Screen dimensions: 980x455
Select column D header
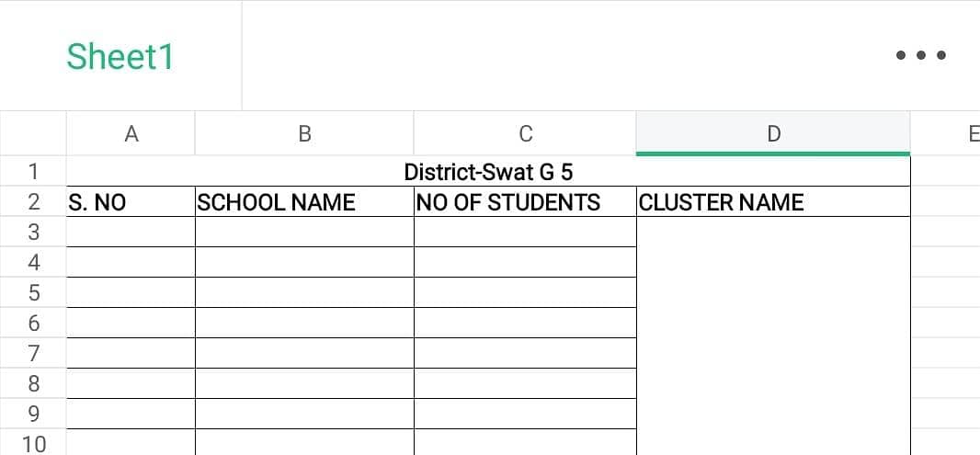pos(773,134)
